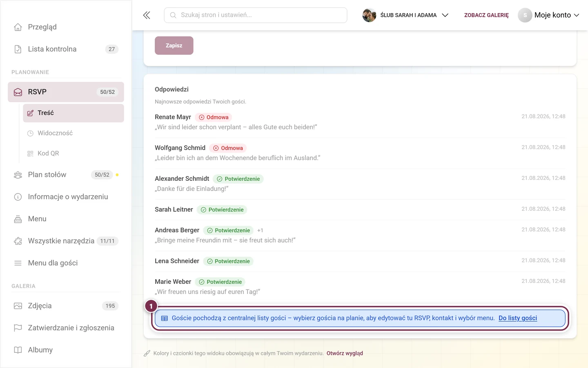The image size is (588, 368).
Task: Open the ZOBACZ GALERIĘ link
Action: [x=486, y=15]
